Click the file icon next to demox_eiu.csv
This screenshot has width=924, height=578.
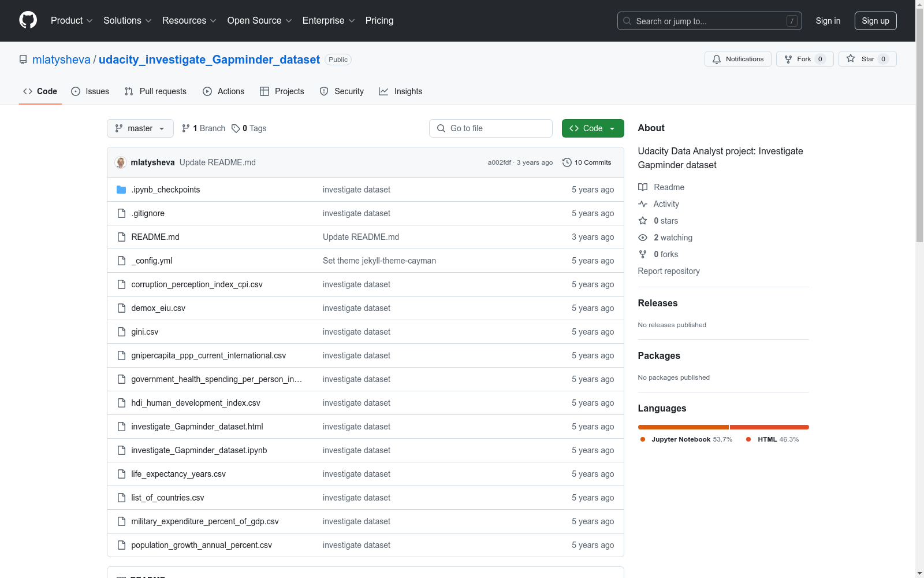121,308
